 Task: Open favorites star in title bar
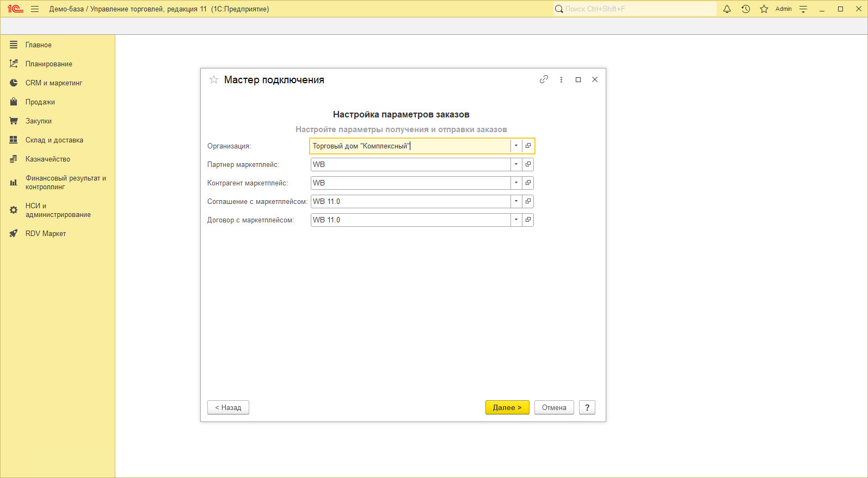(764, 9)
